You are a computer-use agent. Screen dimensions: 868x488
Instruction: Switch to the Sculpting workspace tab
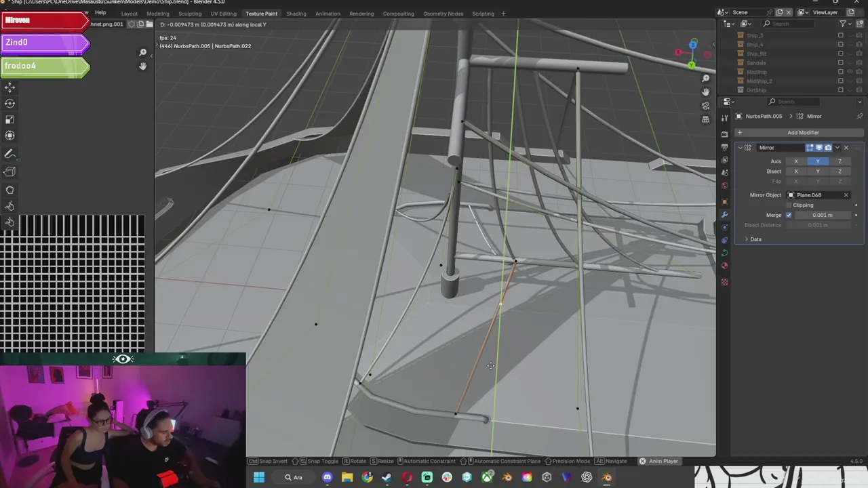190,14
